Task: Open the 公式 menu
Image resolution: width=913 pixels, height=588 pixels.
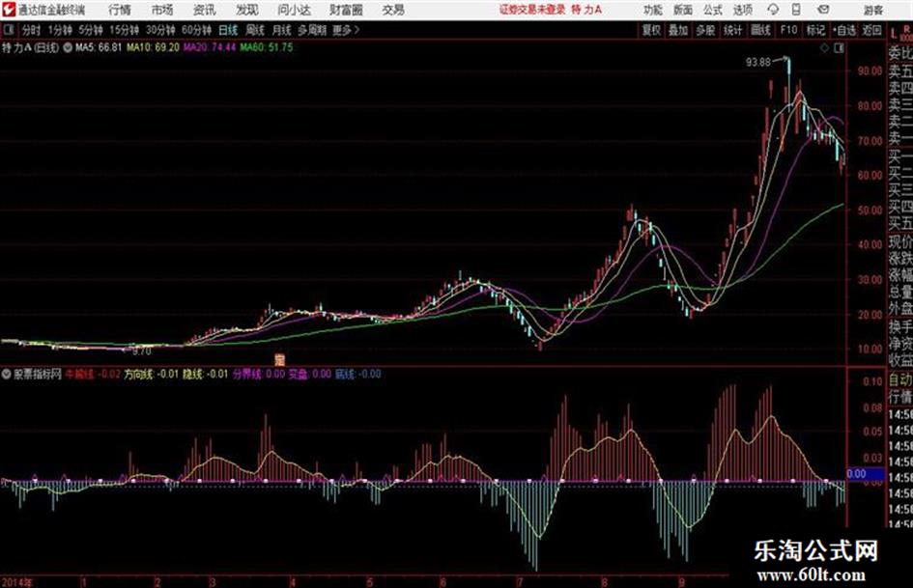Action: tap(712, 10)
